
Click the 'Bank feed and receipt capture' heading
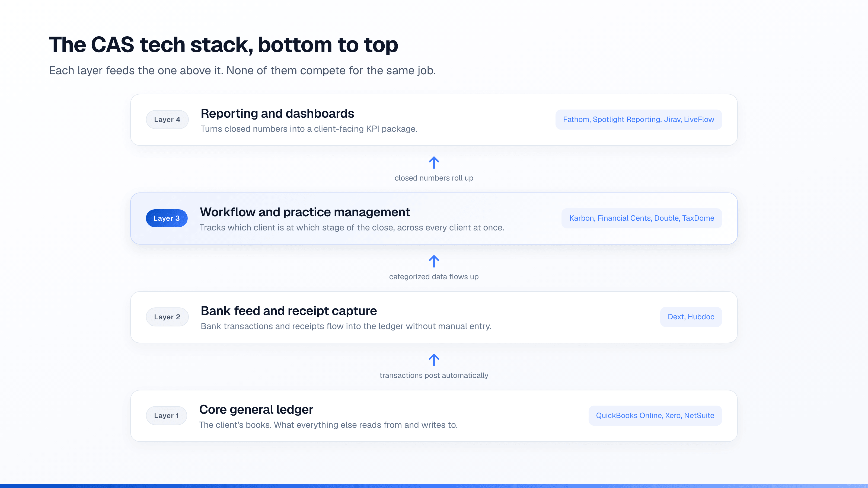(289, 311)
